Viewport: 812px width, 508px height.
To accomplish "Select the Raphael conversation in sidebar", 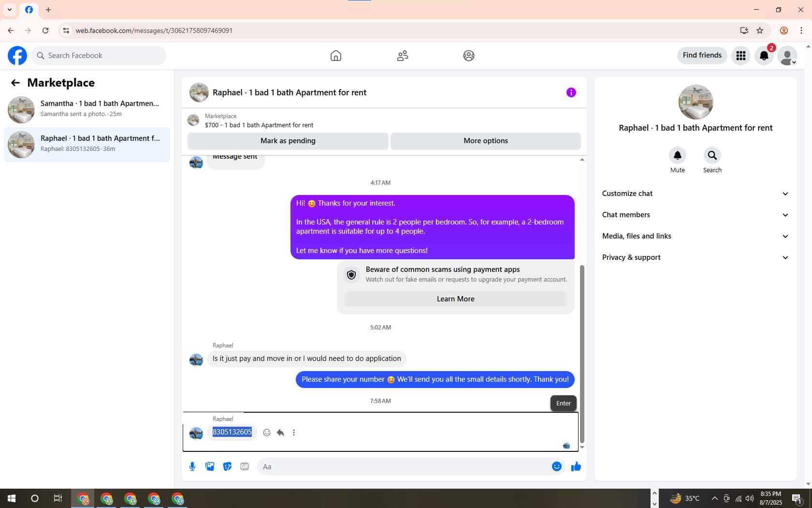I will click(87, 145).
